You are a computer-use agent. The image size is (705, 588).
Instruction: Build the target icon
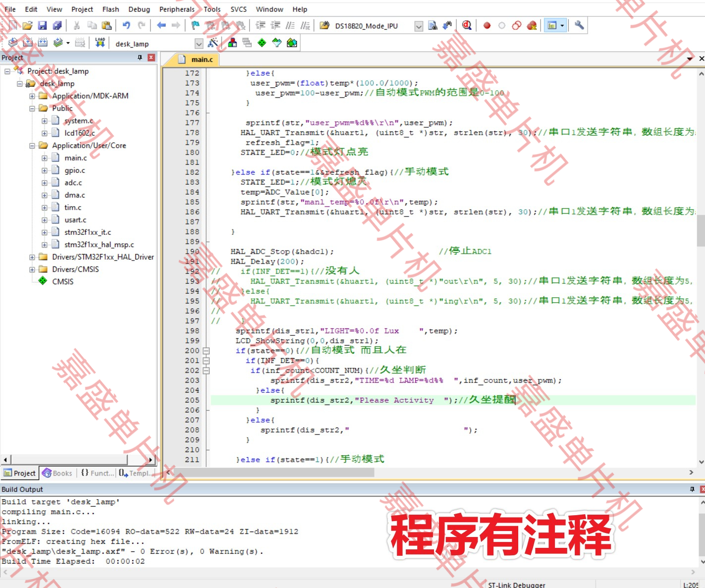click(28, 43)
